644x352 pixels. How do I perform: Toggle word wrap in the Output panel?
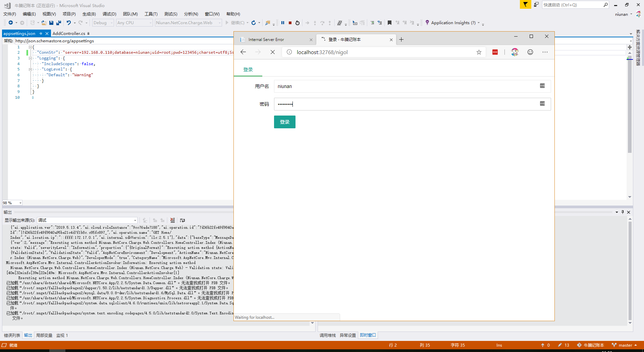click(182, 220)
